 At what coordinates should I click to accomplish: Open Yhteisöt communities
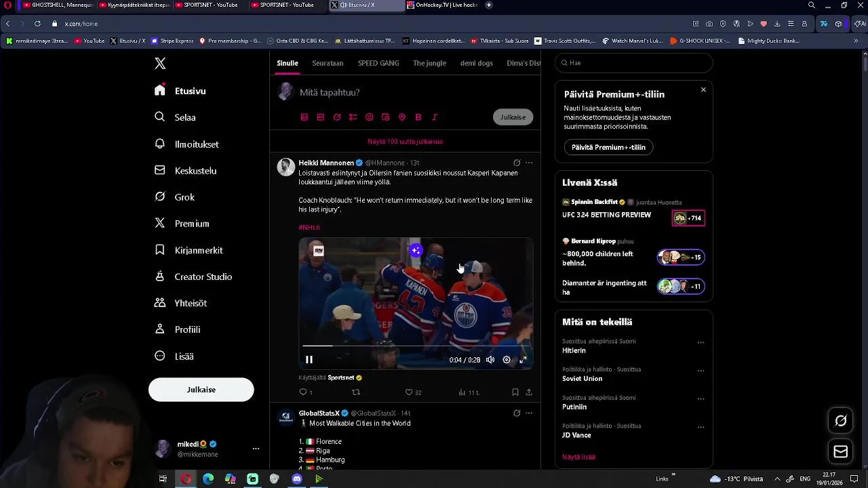[181, 303]
